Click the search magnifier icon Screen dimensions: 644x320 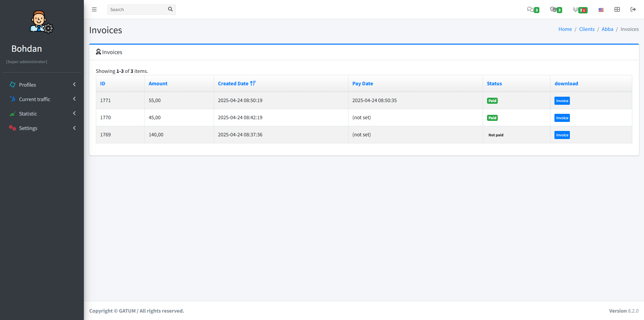coord(170,9)
